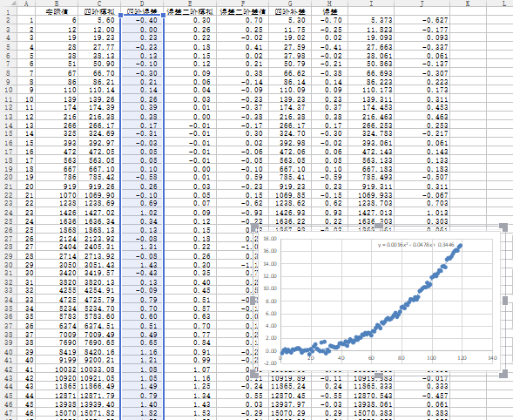
Task: Click the chart's right-middle resize handle
Action: (505, 301)
